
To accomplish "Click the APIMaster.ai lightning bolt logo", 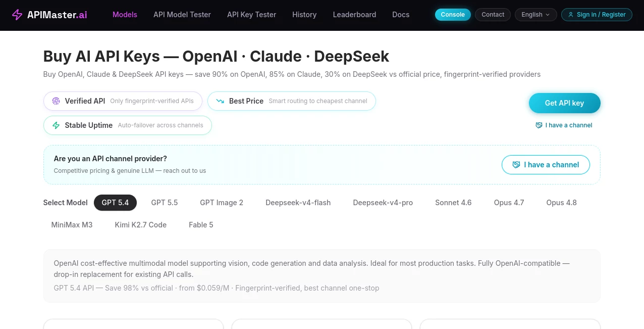I will (x=17, y=15).
